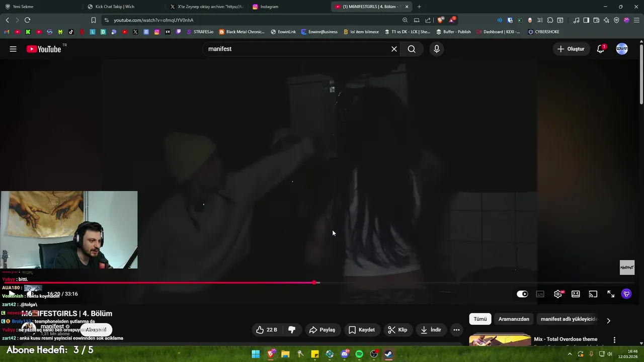Open the browser main hamburger menu
Image resolution: width=644 pixels, height=362 pixels.
pyautogui.click(x=637, y=20)
